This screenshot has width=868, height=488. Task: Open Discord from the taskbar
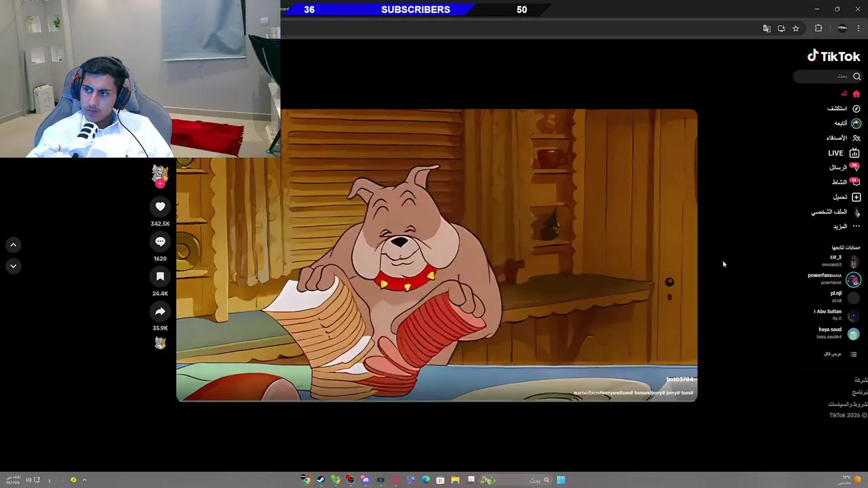point(366,480)
